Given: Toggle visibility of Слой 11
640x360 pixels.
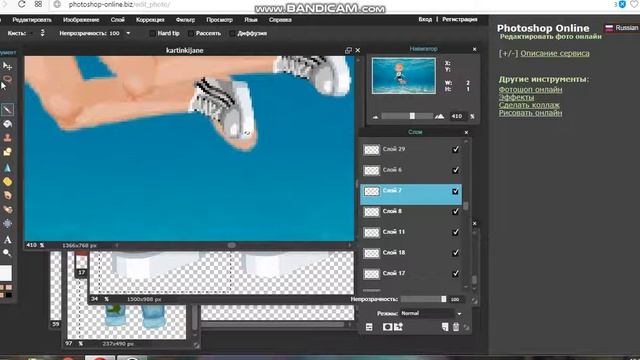Looking at the screenshot, I should [x=456, y=232].
